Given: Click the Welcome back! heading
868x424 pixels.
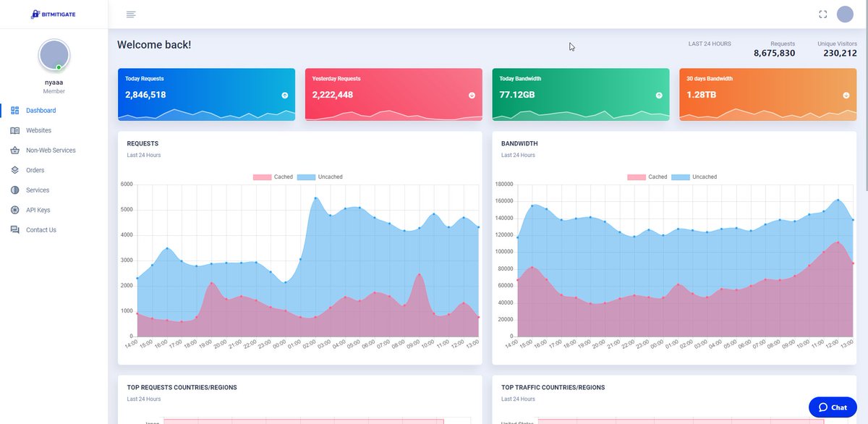Looking at the screenshot, I should pyautogui.click(x=154, y=45).
